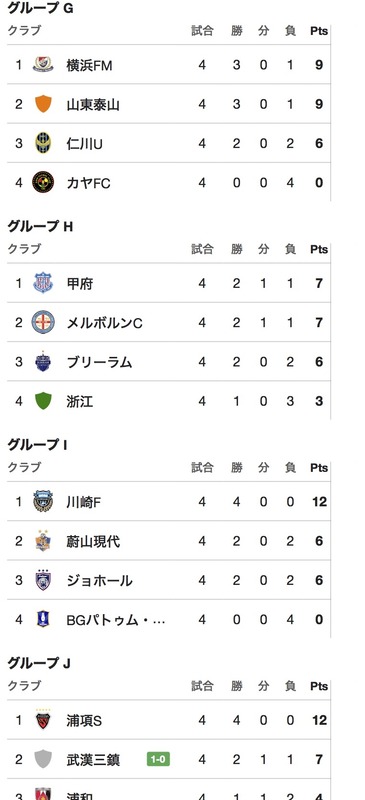Click the 蔚山現代 club crest icon

click(x=43, y=541)
